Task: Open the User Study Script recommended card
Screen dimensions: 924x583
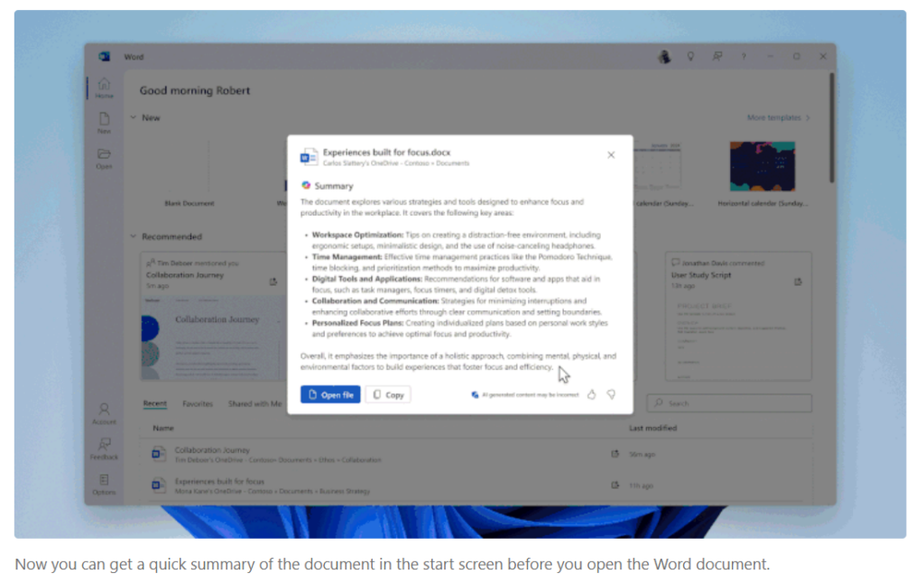Action: (x=738, y=317)
